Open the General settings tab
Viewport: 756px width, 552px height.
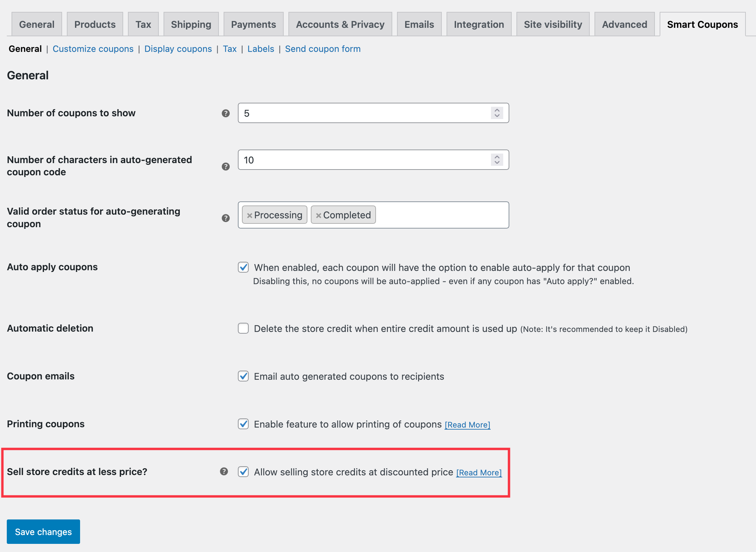[x=37, y=24]
